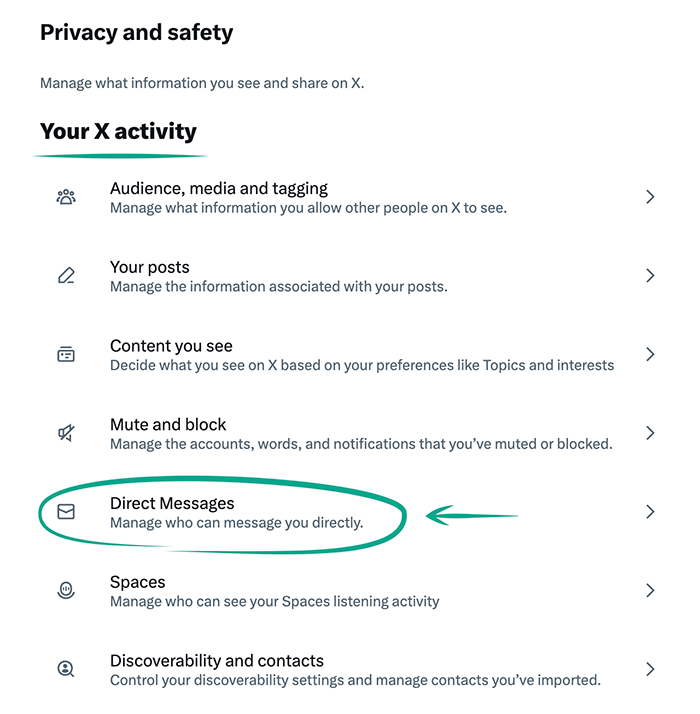Expand Content you see chevron arrow
Screen dimensions: 700x714
click(x=650, y=354)
